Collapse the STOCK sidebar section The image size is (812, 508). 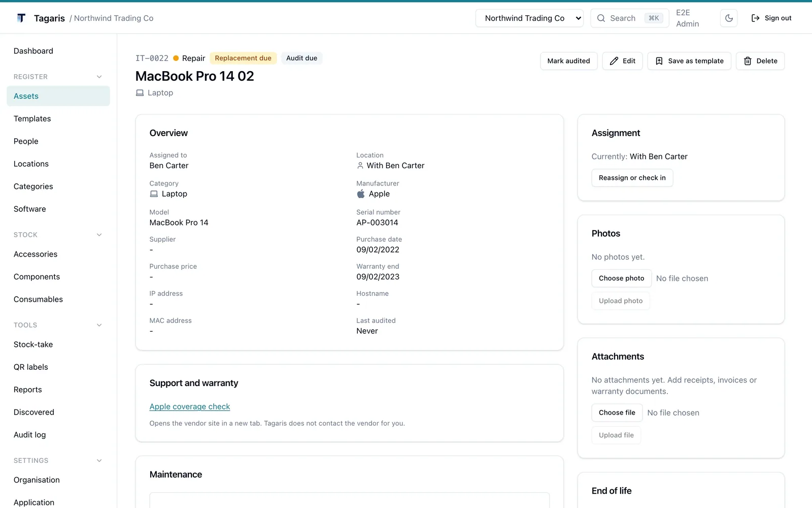99,235
